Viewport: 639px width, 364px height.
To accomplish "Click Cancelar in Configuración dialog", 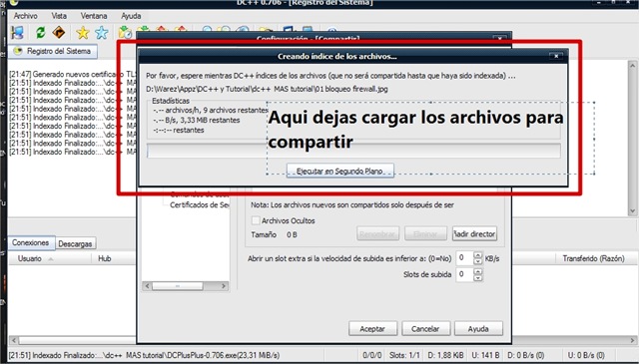I will [x=425, y=328].
